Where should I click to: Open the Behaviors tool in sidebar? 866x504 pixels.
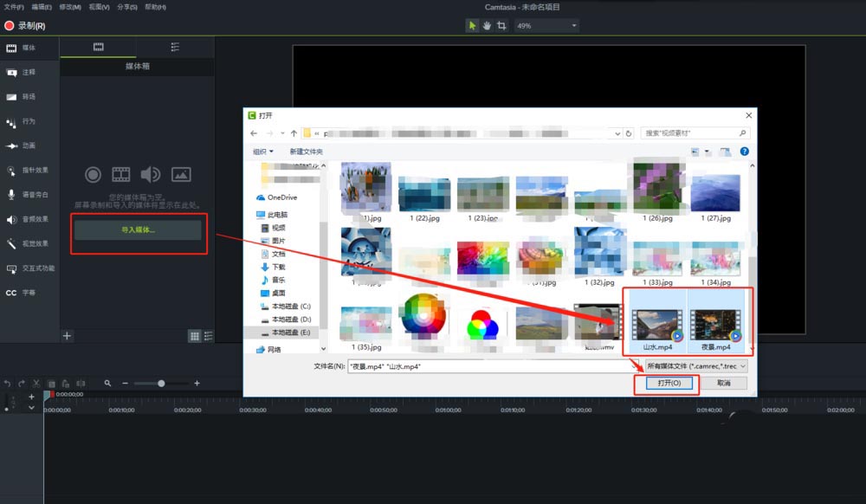(x=21, y=121)
